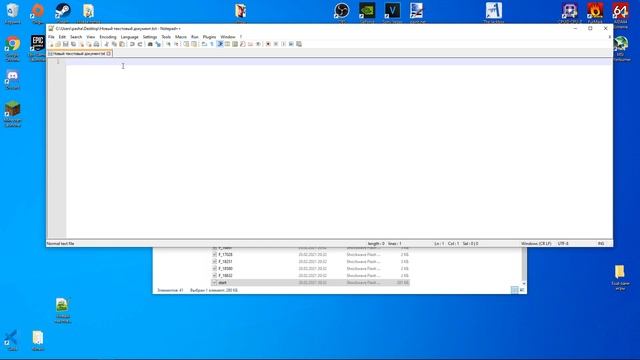The height and width of the screenshot is (360, 640).
Task: Toggle Show All Characters icon
Action: tap(212, 44)
